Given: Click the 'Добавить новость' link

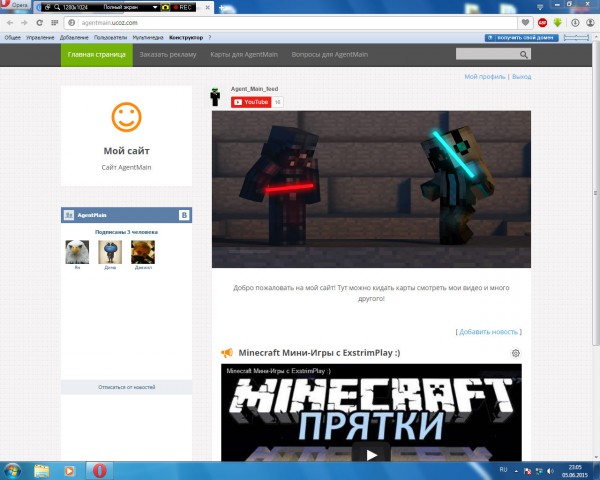Looking at the screenshot, I should [489, 332].
